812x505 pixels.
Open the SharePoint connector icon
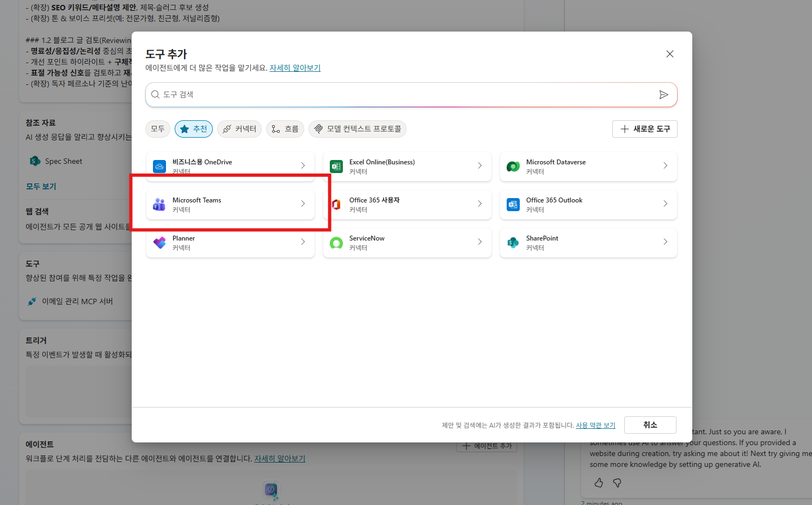pos(513,242)
